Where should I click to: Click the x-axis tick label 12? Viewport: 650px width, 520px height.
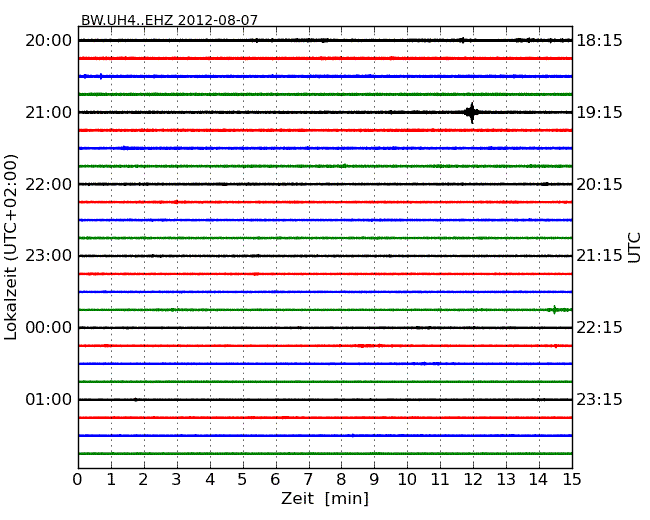click(x=473, y=480)
